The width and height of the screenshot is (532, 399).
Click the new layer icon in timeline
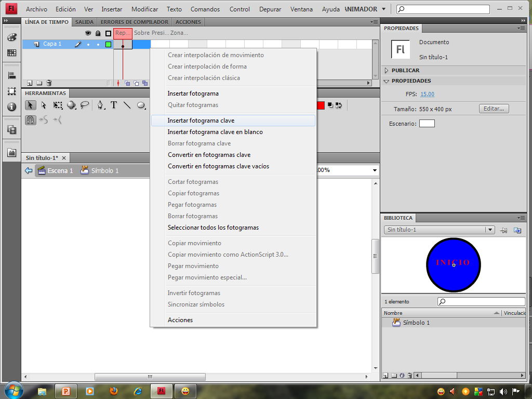pyautogui.click(x=30, y=83)
